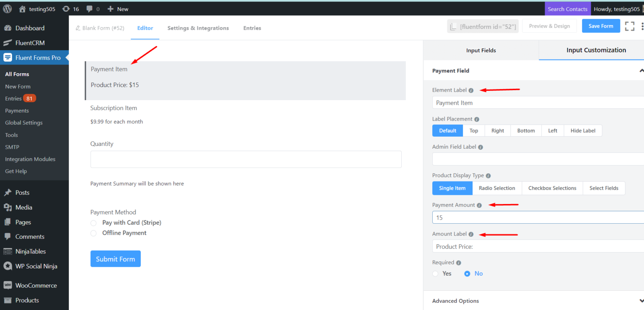Viewport: 644px width, 310px height.
Task: Switch to the Settings & Integrations tab
Action: click(197, 28)
